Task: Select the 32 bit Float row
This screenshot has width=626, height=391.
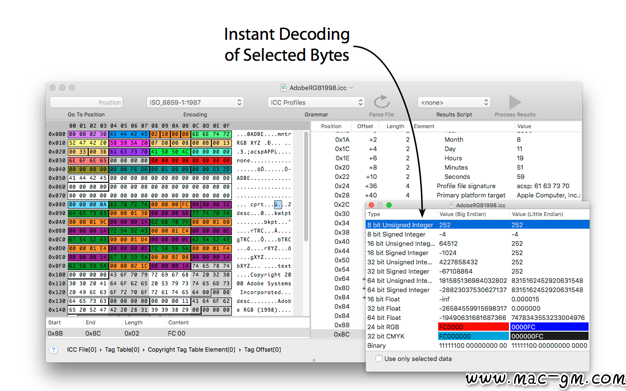Action: click(x=477, y=308)
